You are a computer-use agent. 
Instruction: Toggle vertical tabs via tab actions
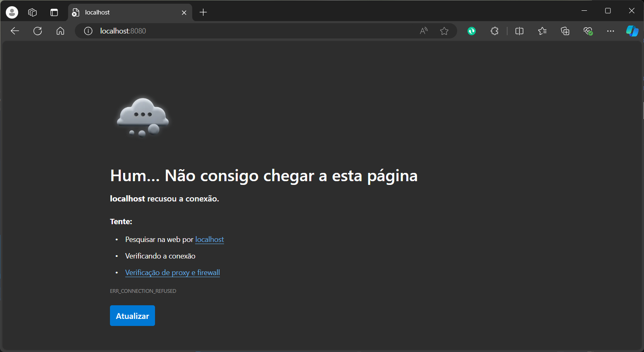[54, 12]
